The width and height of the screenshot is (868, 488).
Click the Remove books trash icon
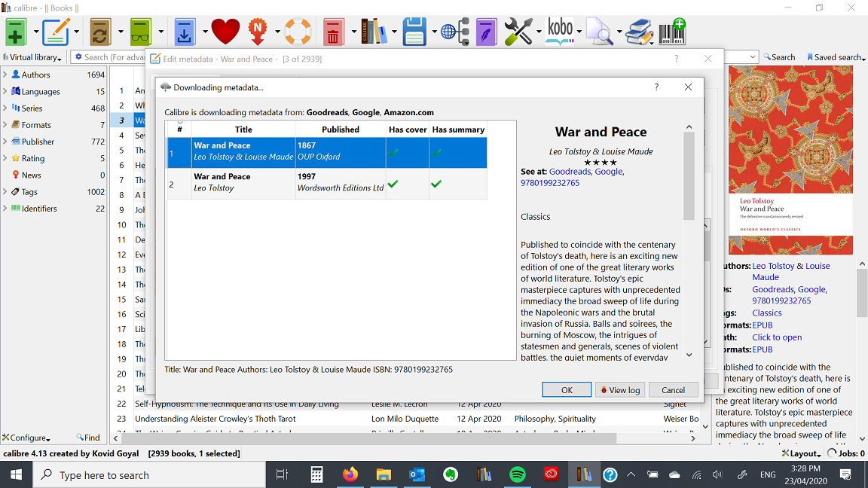coord(333,32)
